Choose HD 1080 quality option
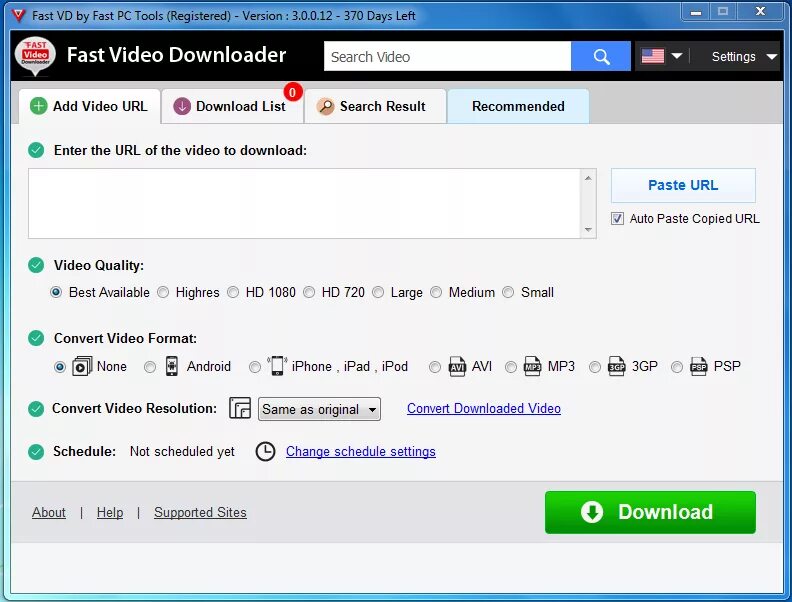This screenshot has width=792, height=602. coord(233,292)
